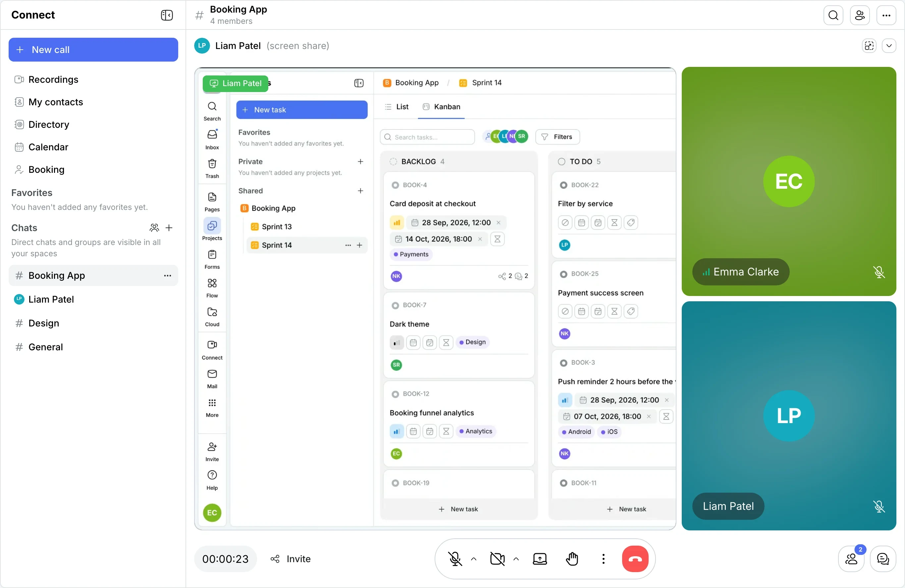Image resolution: width=905 pixels, height=588 pixels.
Task: Open members icon in top header
Action: [x=860, y=15]
